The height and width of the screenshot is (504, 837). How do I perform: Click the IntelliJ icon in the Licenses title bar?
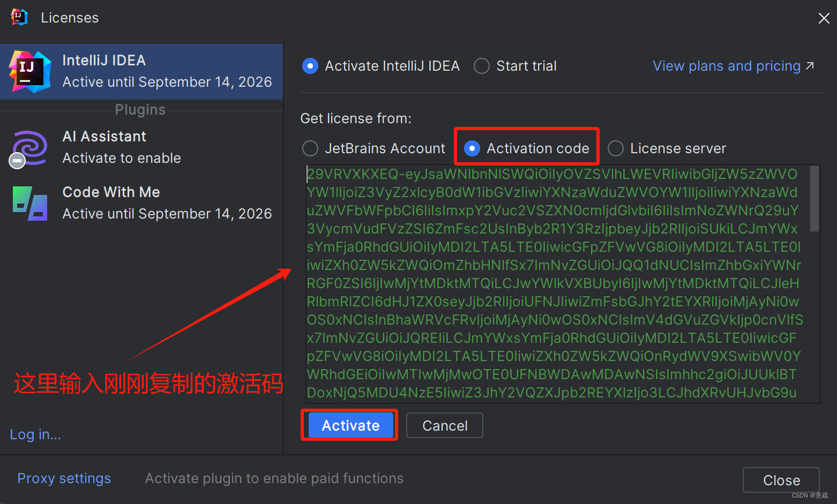click(19, 17)
